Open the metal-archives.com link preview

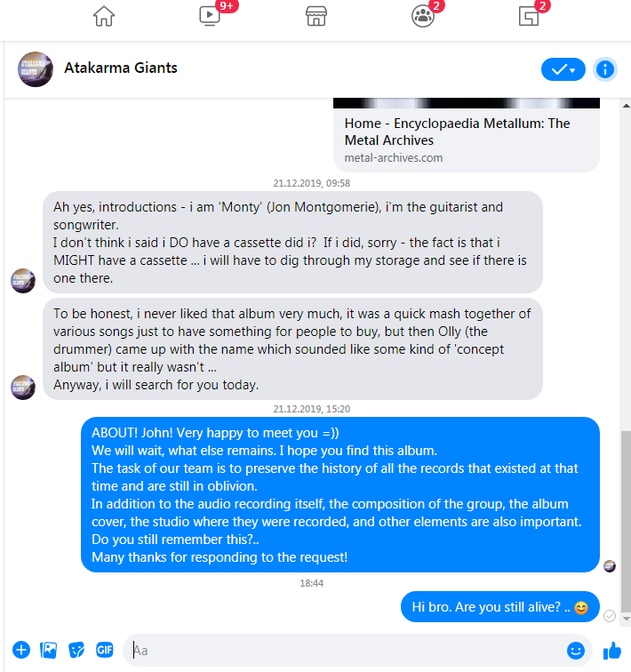pyautogui.click(x=466, y=135)
